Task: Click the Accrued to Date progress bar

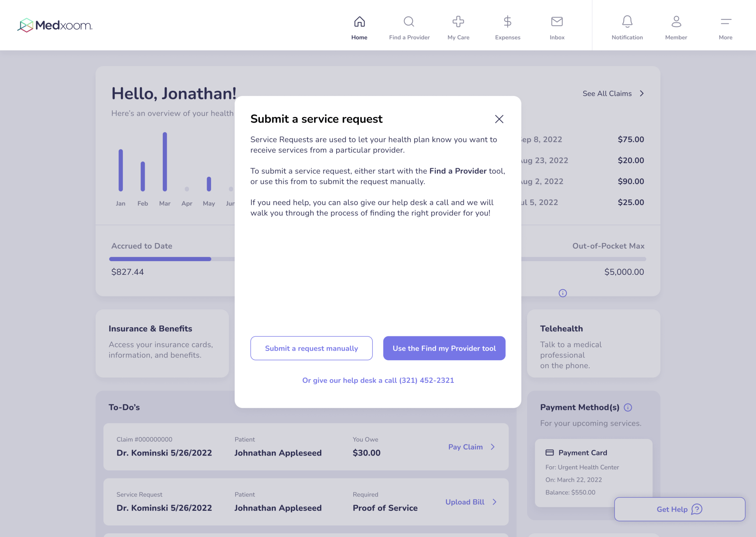Action: [x=160, y=259]
